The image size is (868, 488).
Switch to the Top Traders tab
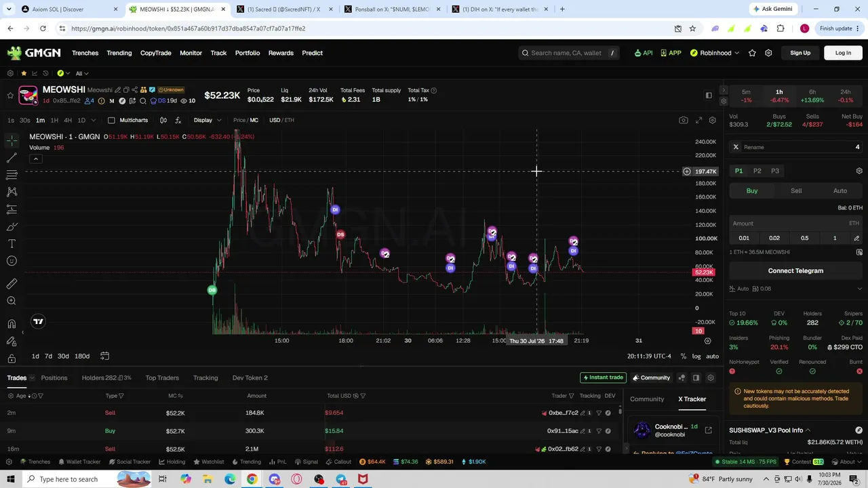[x=162, y=378]
